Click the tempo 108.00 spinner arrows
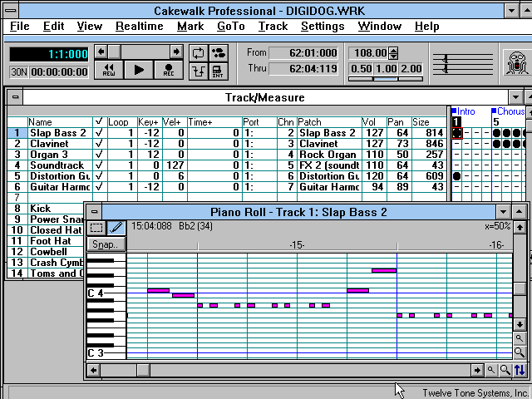The image size is (532, 399). [393, 53]
